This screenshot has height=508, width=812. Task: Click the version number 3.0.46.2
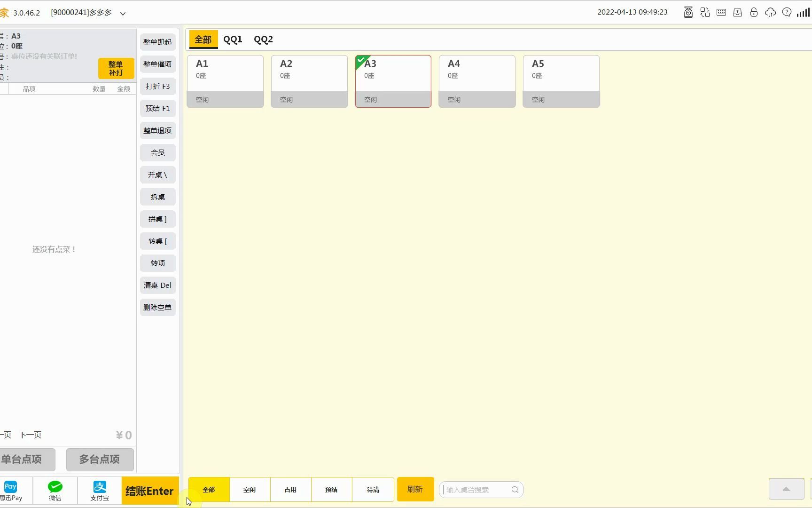(26, 13)
